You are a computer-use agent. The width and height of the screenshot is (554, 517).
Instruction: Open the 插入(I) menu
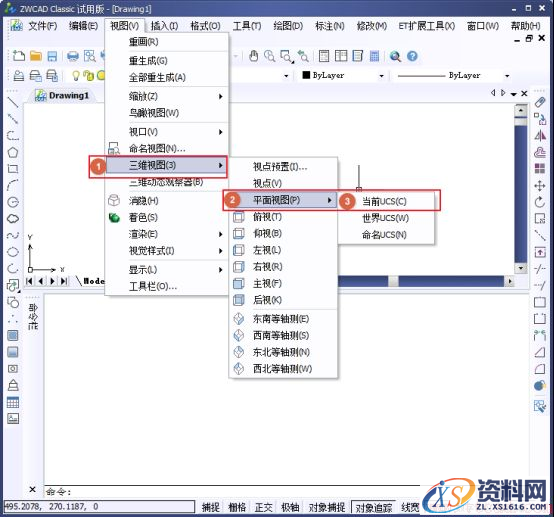click(x=164, y=26)
